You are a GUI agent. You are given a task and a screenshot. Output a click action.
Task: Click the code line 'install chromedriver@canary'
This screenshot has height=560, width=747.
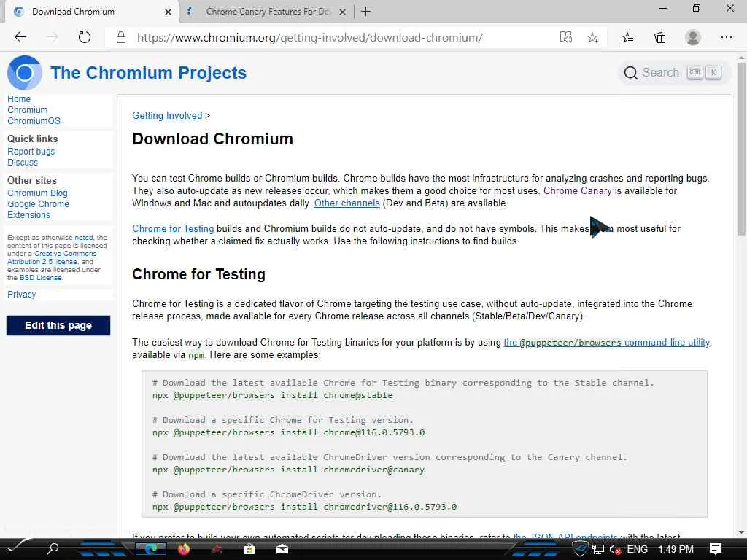tap(288, 469)
